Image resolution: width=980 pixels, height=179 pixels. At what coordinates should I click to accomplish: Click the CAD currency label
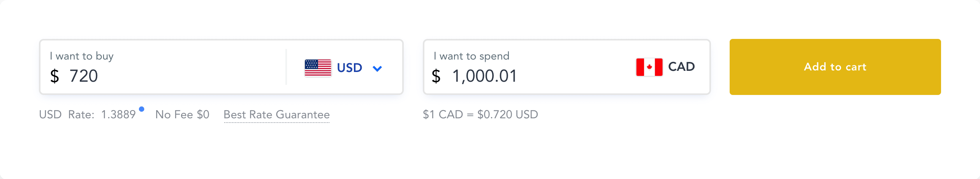point(681,67)
